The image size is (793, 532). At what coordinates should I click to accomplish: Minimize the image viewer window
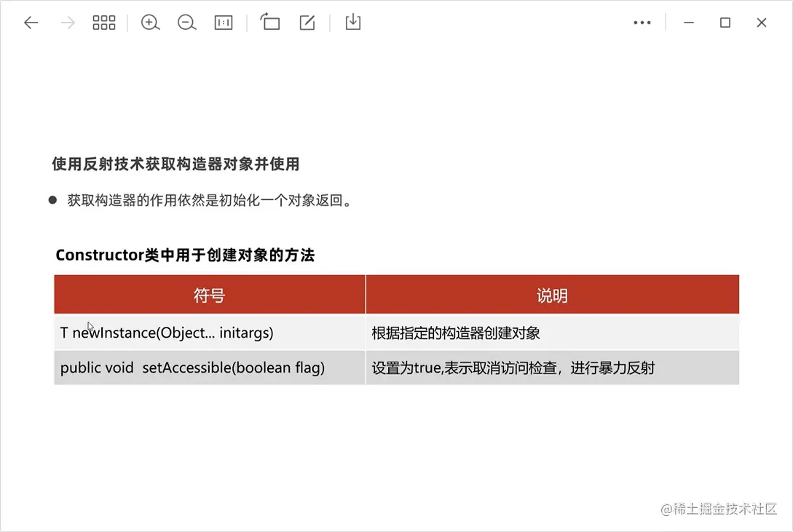pos(689,23)
